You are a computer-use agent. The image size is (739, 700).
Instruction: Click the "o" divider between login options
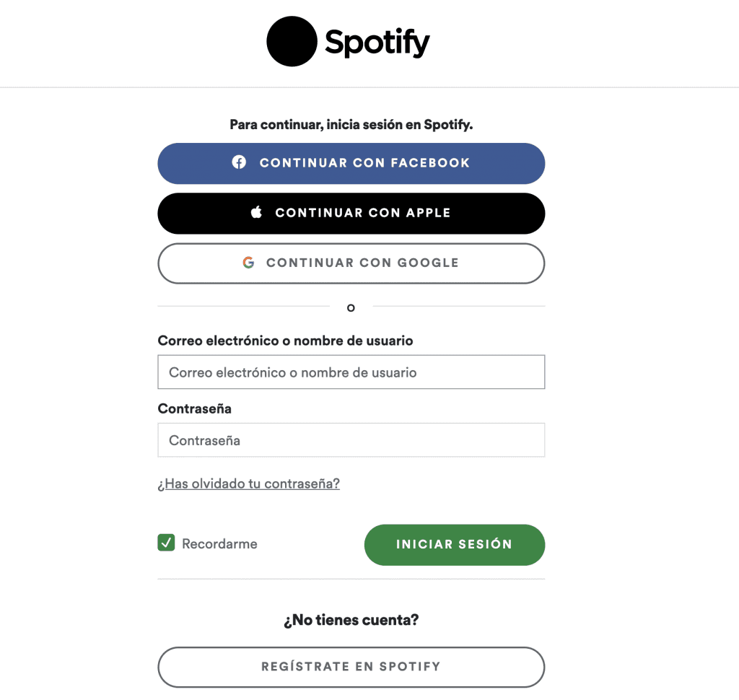[x=351, y=308]
